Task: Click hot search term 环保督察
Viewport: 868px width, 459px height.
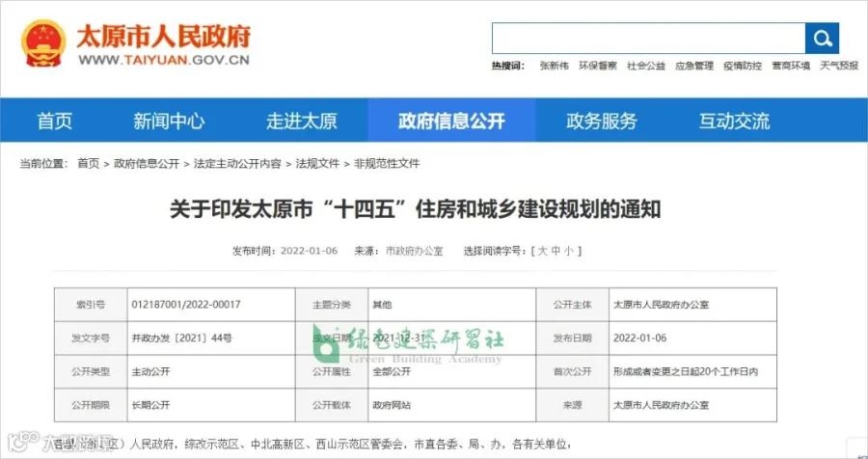Action: [x=598, y=66]
